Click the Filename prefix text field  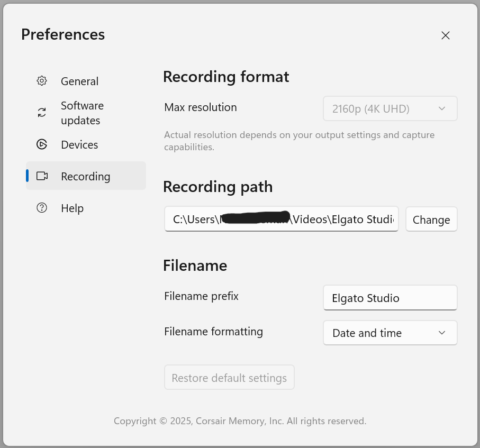coord(390,298)
